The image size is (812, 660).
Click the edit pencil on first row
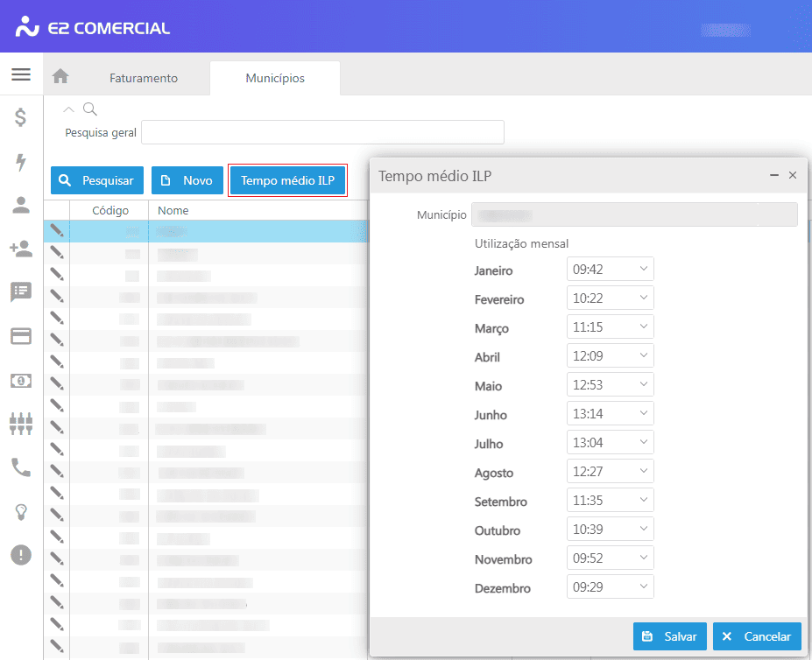pos(57,230)
